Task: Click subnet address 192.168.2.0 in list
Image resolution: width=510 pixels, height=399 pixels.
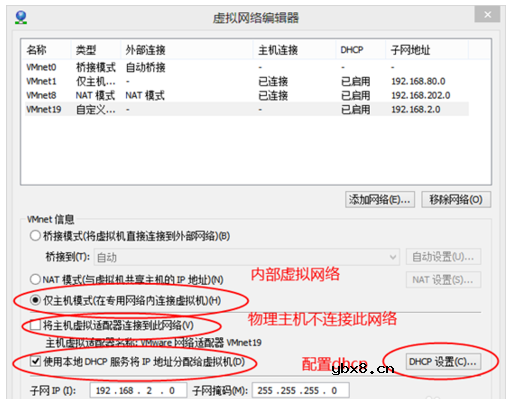Action: click(416, 109)
